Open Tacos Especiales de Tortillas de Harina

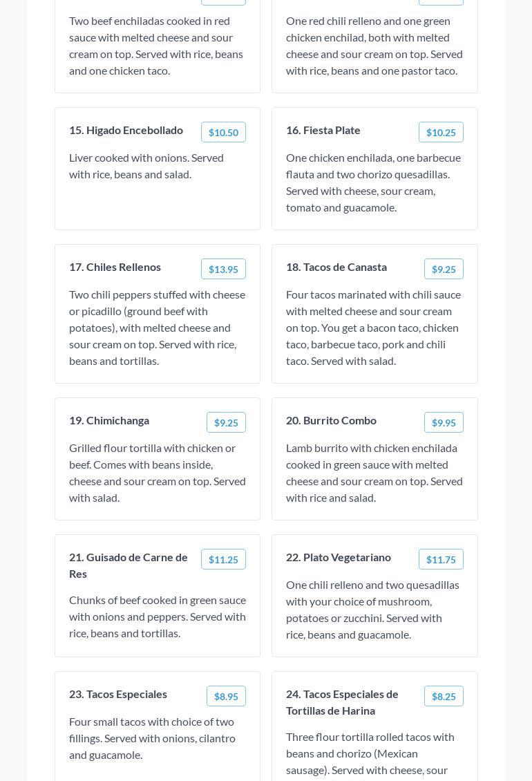[x=342, y=702]
